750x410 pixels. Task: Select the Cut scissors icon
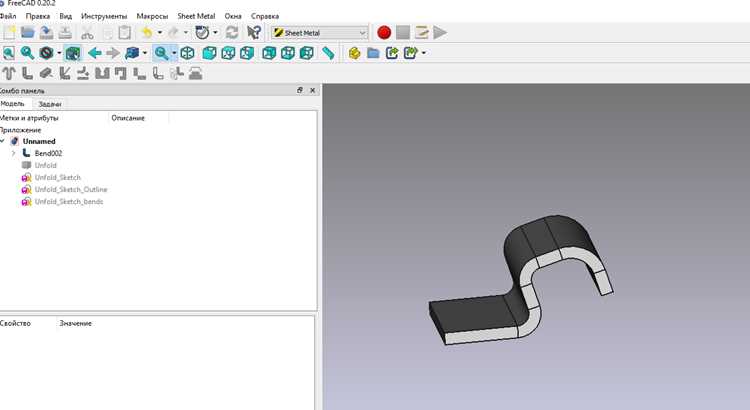87,33
